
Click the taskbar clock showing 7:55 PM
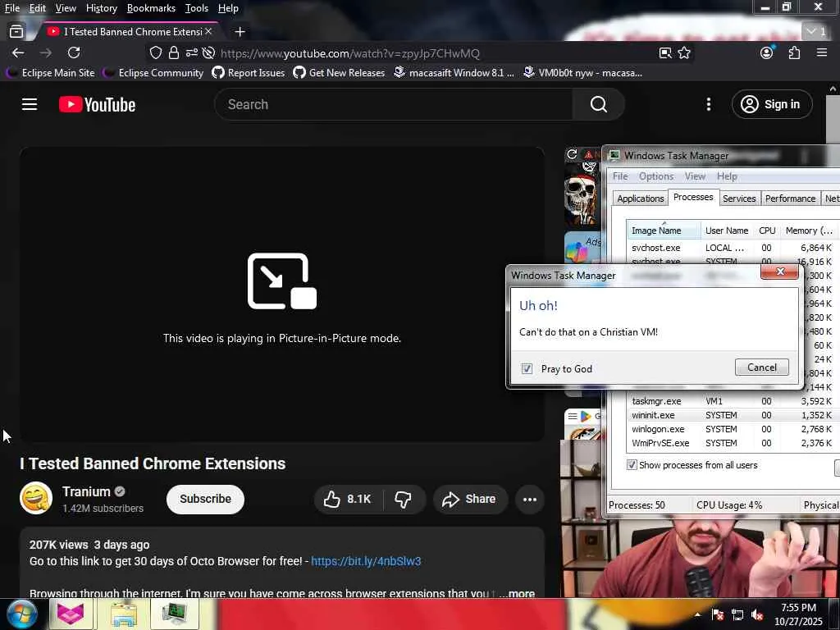coord(798,614)
